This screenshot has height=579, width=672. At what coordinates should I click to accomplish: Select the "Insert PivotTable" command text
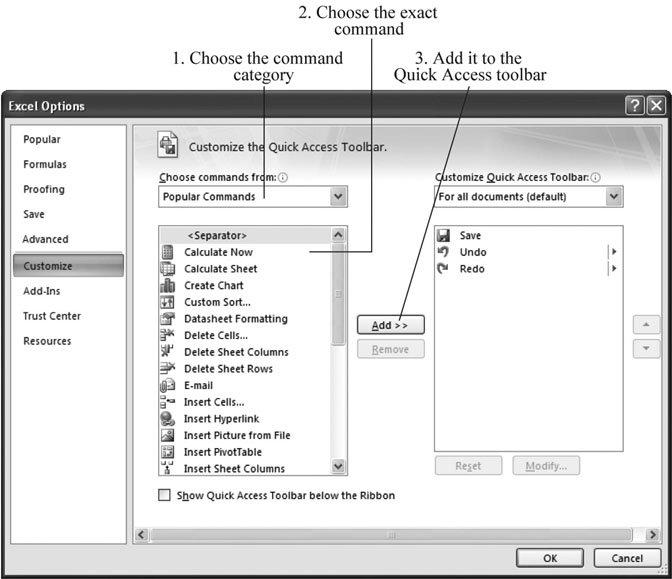(222, 452)
